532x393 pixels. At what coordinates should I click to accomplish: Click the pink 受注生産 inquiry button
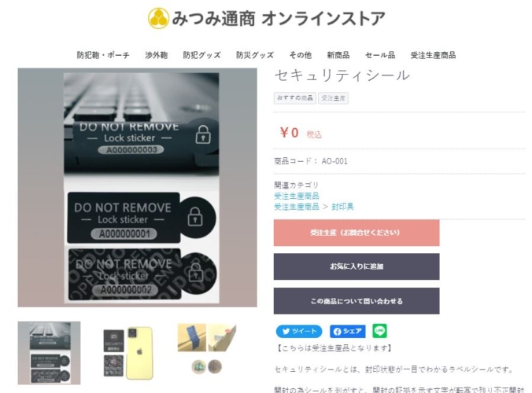pyautogui.click(x=357, y=233)
